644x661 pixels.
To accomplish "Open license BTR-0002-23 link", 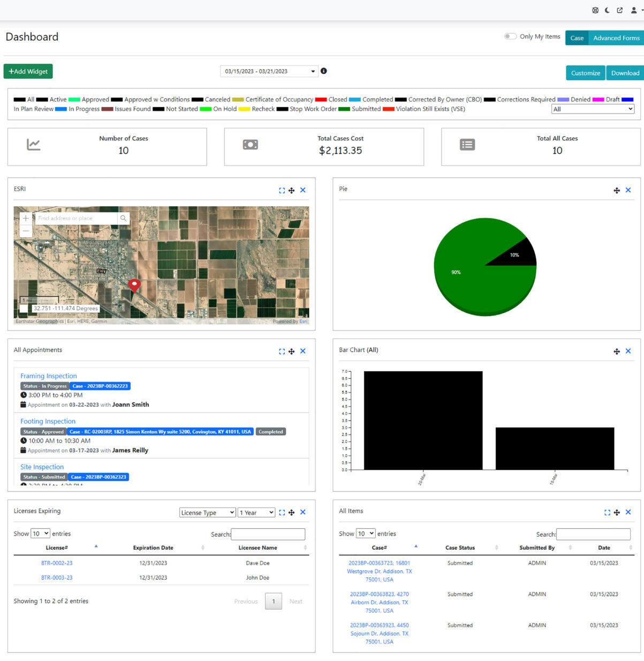I will tap(57, 563).
